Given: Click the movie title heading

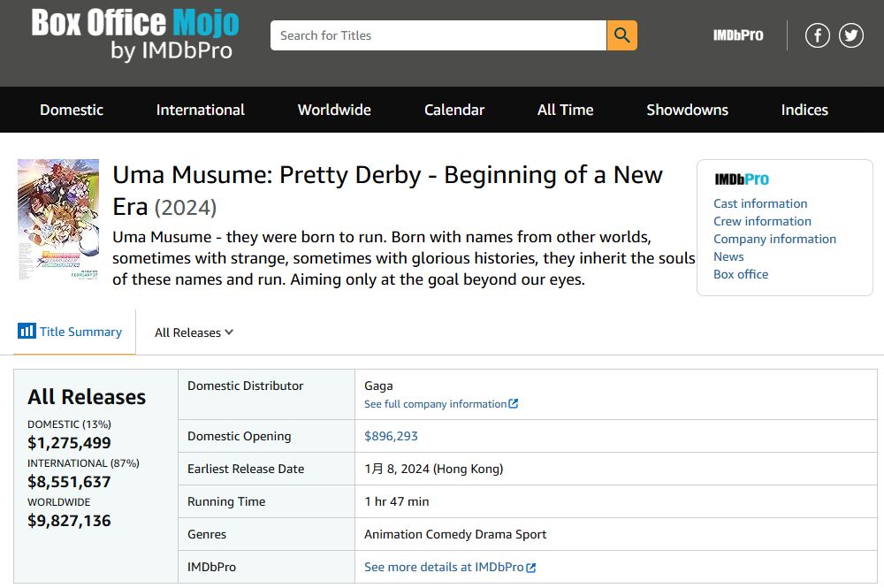Looking at the screenshot, I should (x=387, y=191).
